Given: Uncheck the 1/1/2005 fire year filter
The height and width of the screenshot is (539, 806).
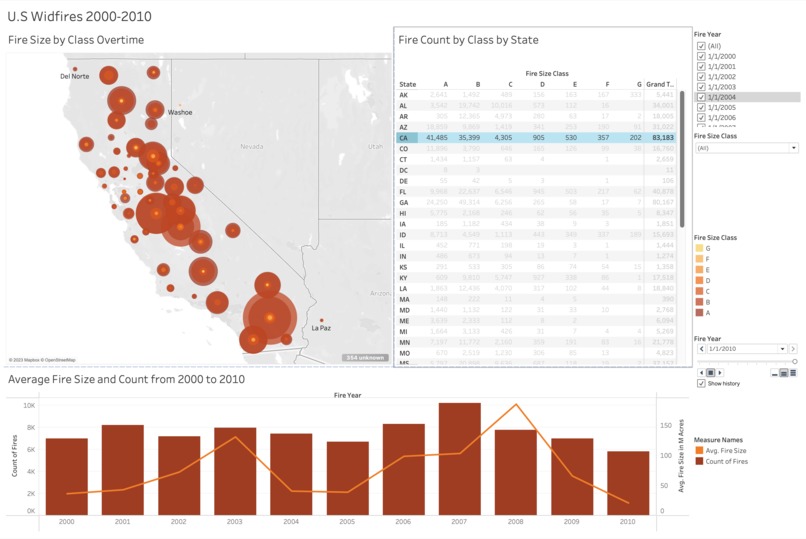Looking at the screenshot, I should 701,107.
